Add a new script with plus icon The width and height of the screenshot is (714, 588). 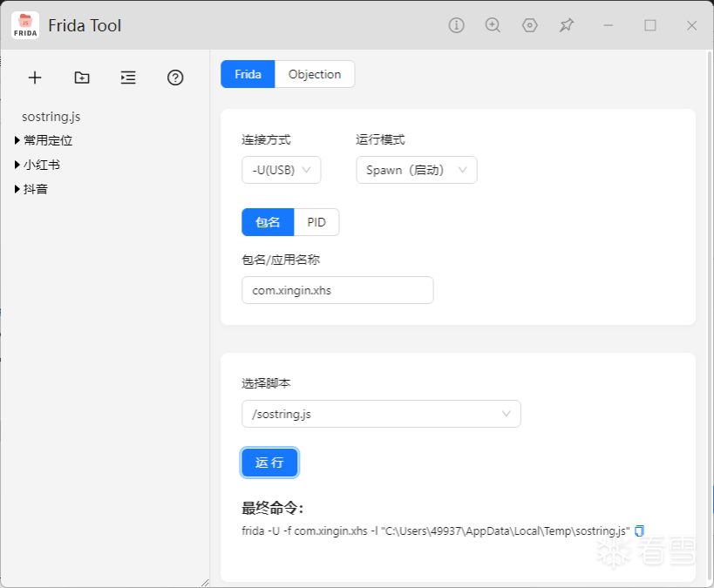tap(35, 78)
